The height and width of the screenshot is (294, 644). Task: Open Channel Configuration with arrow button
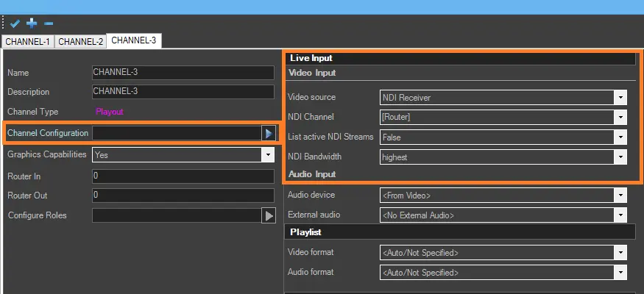tap(268, 133)
